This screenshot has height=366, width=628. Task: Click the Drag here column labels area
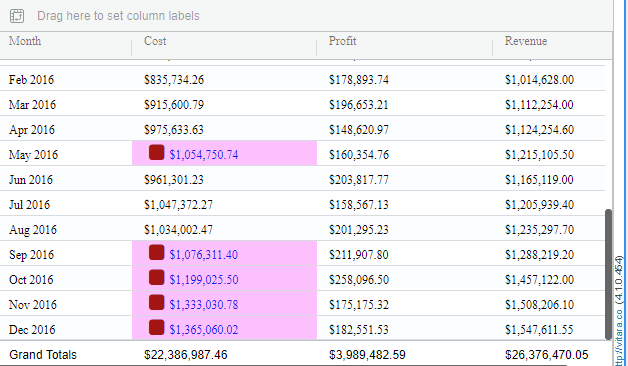pyautogui.click(x=118, y=16)
